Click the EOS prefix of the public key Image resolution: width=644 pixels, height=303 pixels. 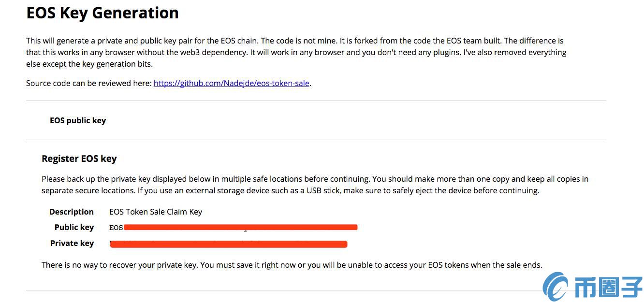[x=116, y=227]
